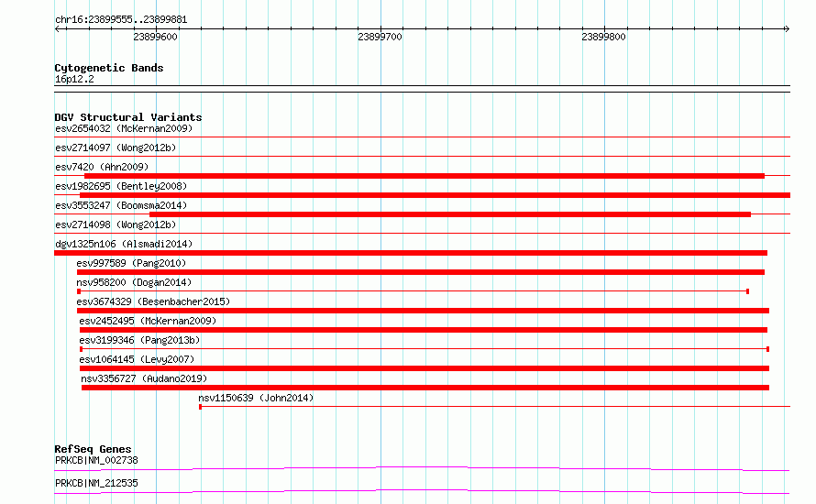Click the esv3553247 red feature bar
Image resolution: width=816 pixels, height=504 pixels.
pos(450,214)
